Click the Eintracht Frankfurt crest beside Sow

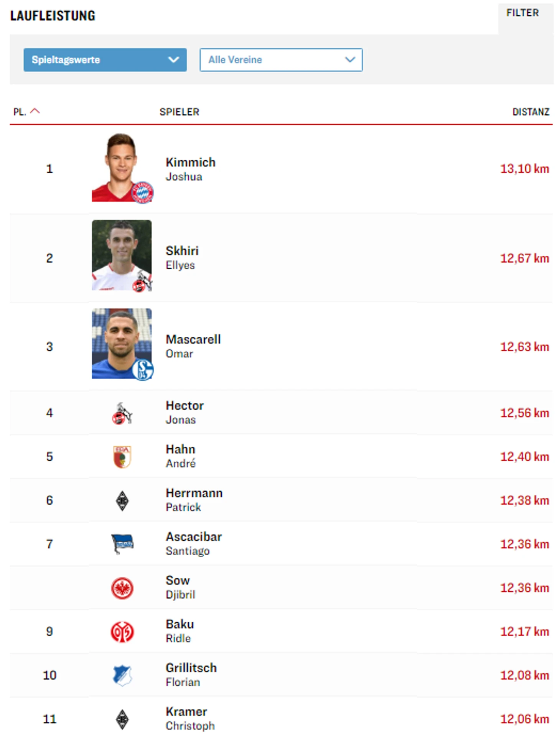click(122, 588)
